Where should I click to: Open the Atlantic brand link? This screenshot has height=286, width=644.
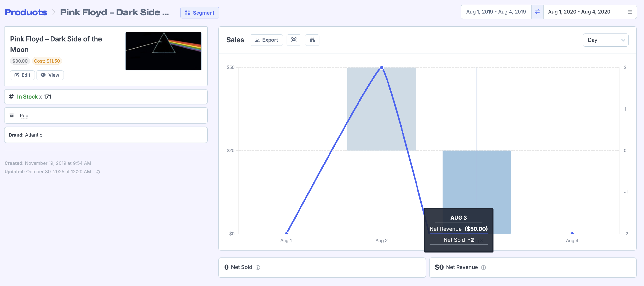(x=33, y=135)
